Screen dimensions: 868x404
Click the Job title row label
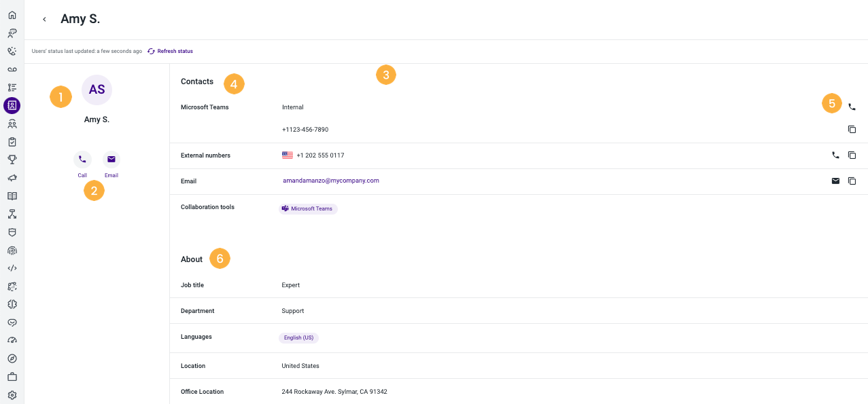(192, 285)
